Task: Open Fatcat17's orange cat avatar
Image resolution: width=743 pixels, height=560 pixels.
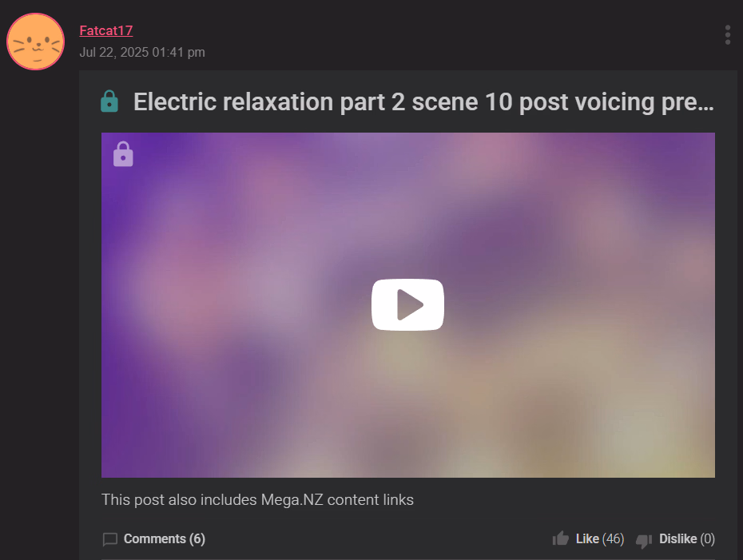Action: click(x=35, y=42)
